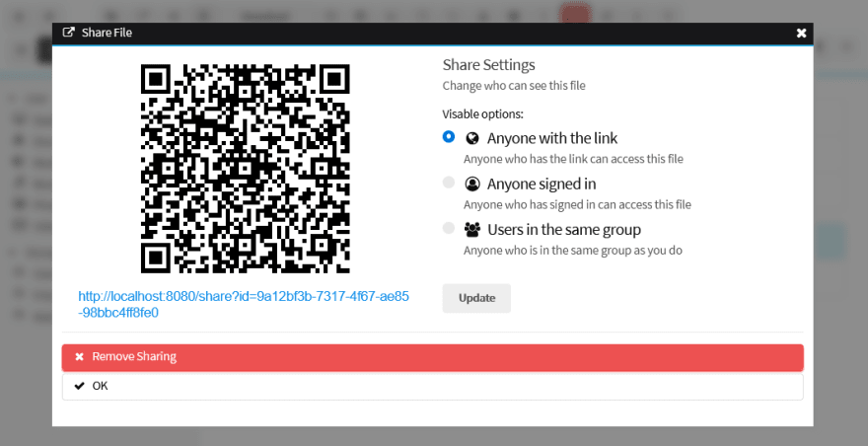Select the 'Anyone with the link' radio button
Viewport: 868px width, 446px height.
(449, 137)
